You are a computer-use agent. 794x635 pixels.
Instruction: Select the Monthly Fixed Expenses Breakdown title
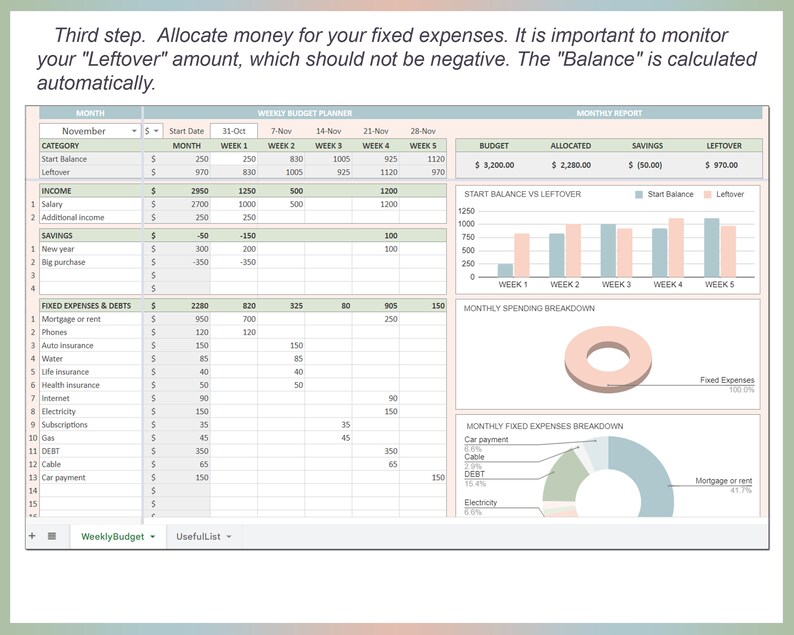pyautogui.click(x=545, y=426)
